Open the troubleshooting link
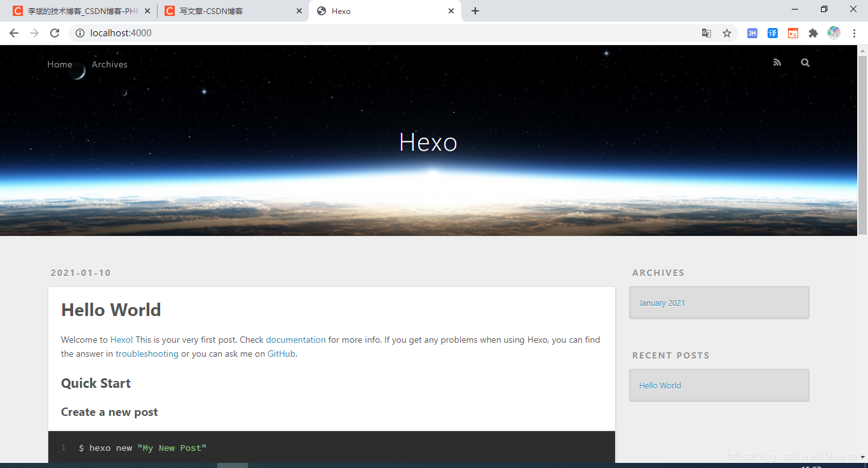 [x=147, y=354]
